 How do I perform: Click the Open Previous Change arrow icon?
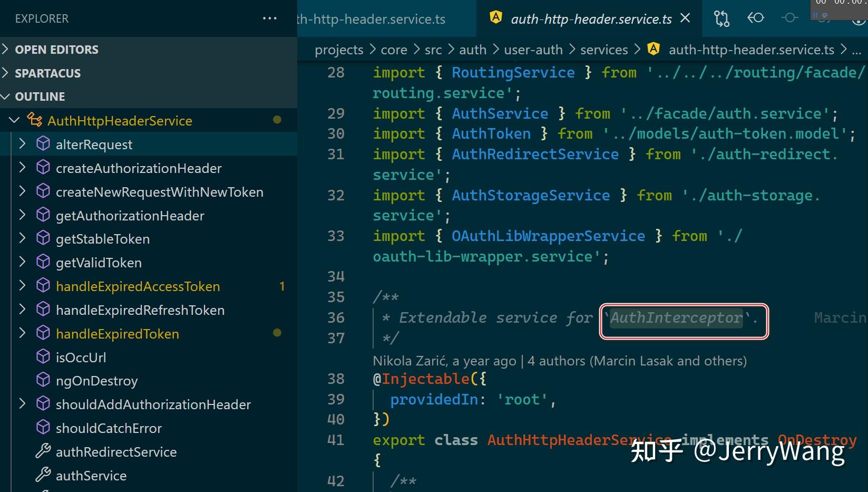click(x=755, y=18)
